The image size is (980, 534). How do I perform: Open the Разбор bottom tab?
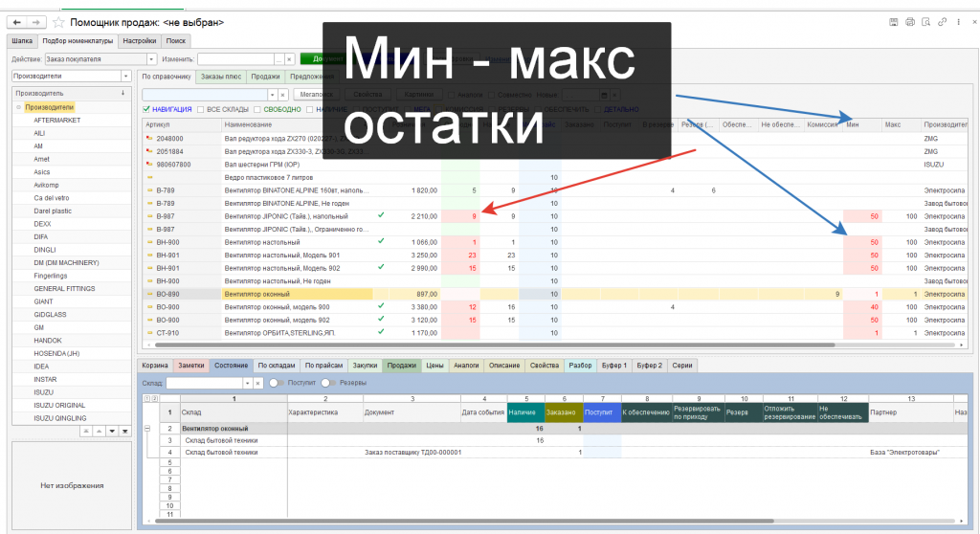(x=580, y=366)
